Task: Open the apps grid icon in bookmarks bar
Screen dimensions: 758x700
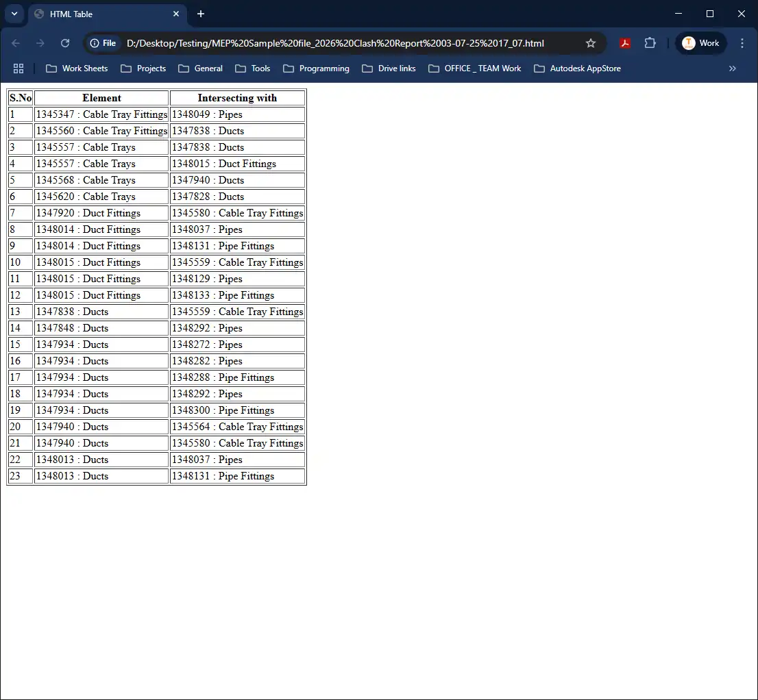Action: (19, 68)
